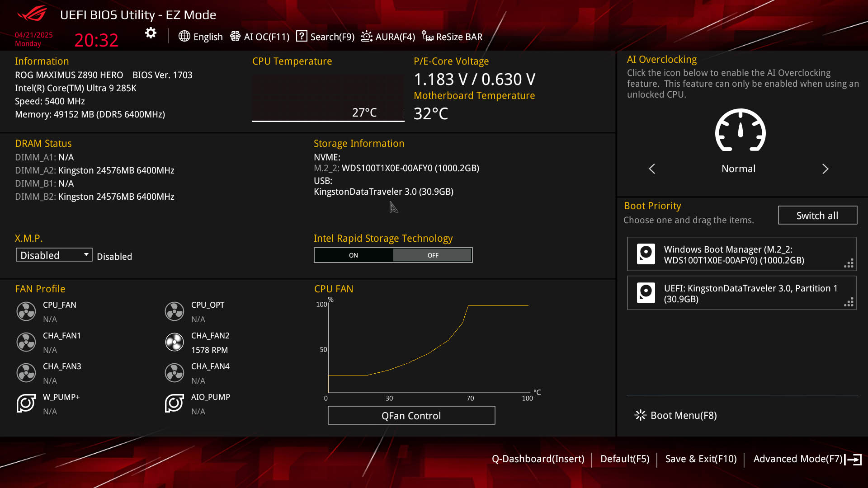
Task: Click the Switch all button
Action: (817, 216)
